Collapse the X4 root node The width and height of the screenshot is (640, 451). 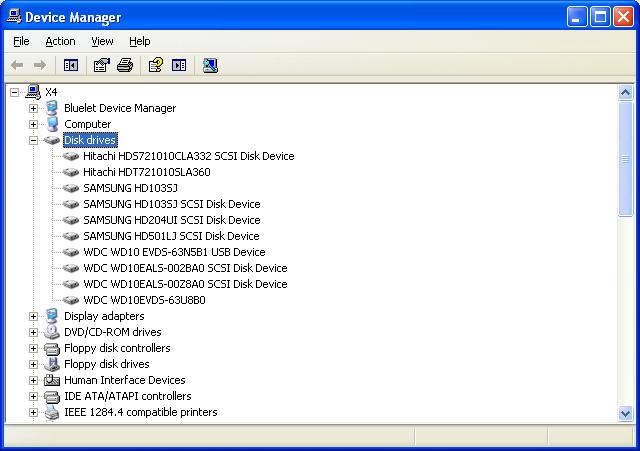pos(14,92)
